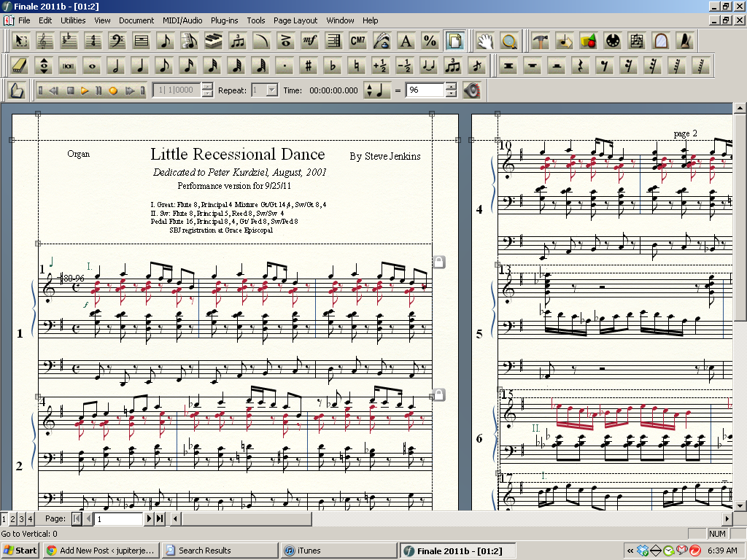Toggle the augmentation dot button
This screenshot has height=560, width=747.
285,66
